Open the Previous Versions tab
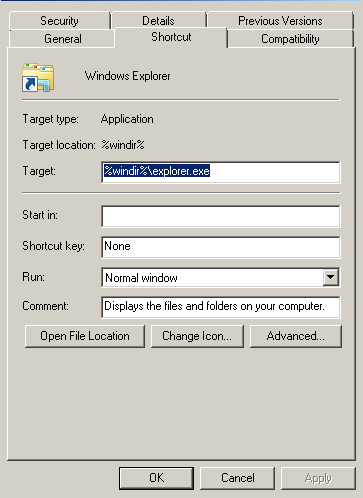Image resolution: width=363 pixels, height=498 pixels. pos(280,21)
